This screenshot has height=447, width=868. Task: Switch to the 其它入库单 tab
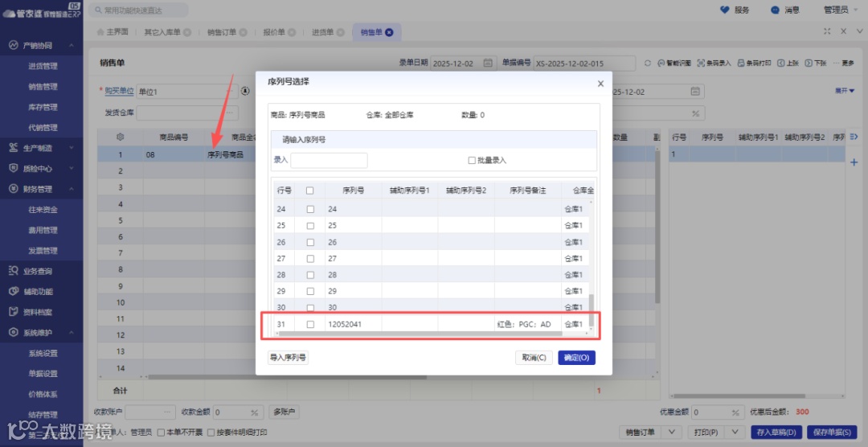point(162,32)
